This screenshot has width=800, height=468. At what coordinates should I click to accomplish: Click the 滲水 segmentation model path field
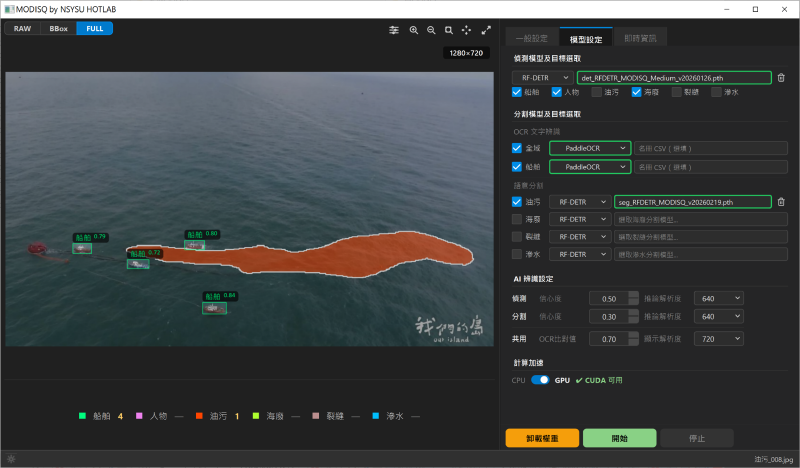(x=701, y=254)
